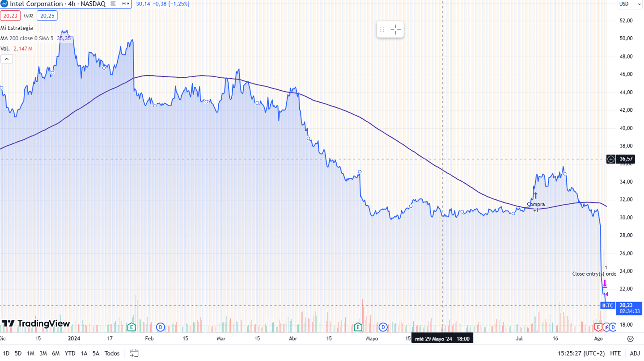Click the 2024 label on time axis

[x=74, y=339]
